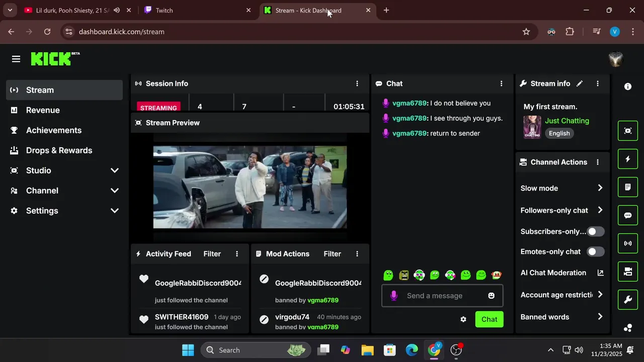Screen dimensions: 644x362
Task: Open chat settings gear icon
Action: (463, 319)
